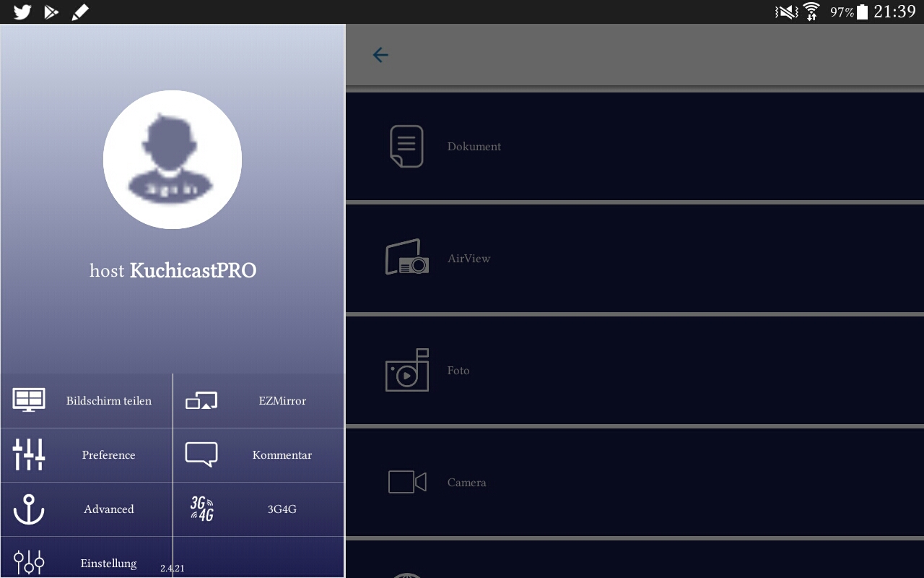Tap the Play Store notification icon
Screen dimensions: 924x578
pos(51,12)
